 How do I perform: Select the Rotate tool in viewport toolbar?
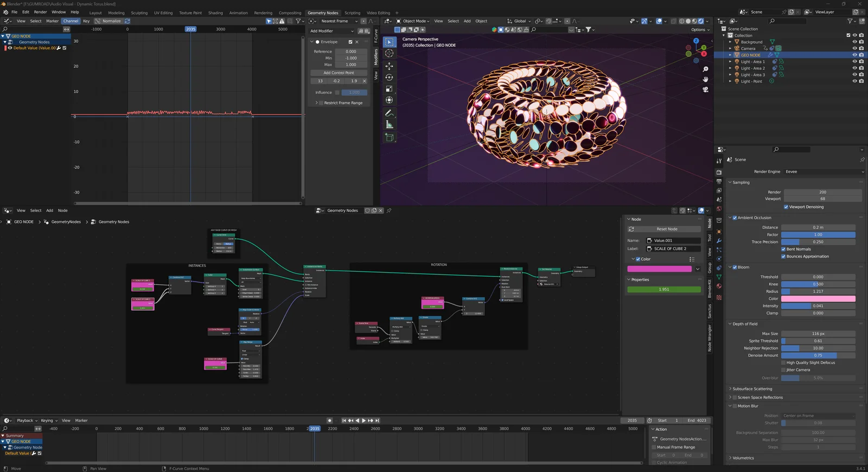(390, 78)
